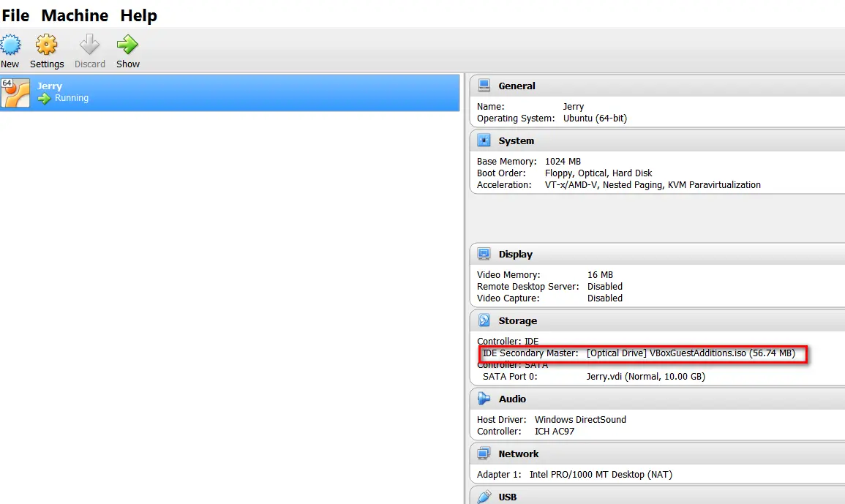Click the Display section screen icon
845x504 pixels.
[x=484, y=253]
